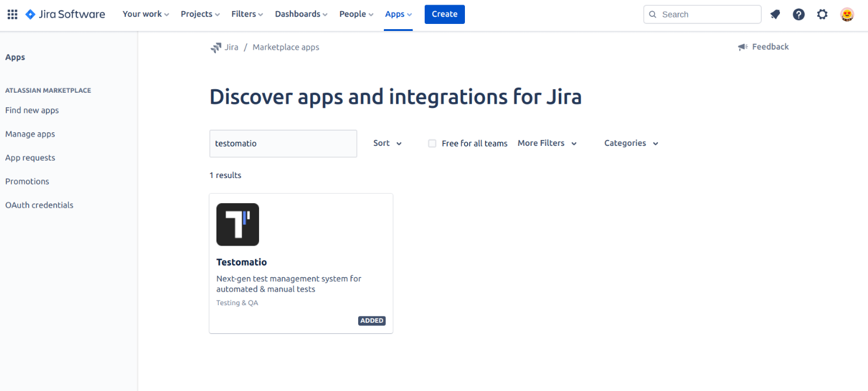
Task: Open the Projects menu
Action: (x=200, y=14)
